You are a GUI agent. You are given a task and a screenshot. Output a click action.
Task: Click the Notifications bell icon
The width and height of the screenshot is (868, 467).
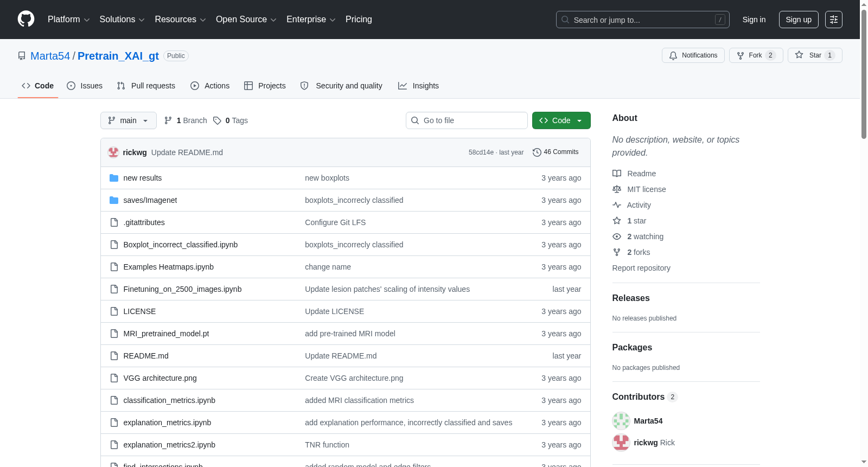(673, 55)
